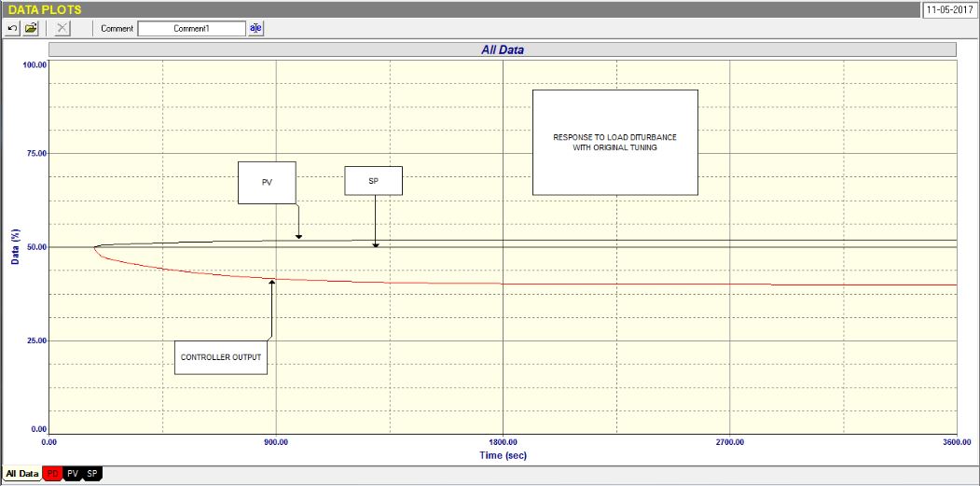Click the 3600.00 x-axis value
The image size is (980, 486).
(957, 442)
